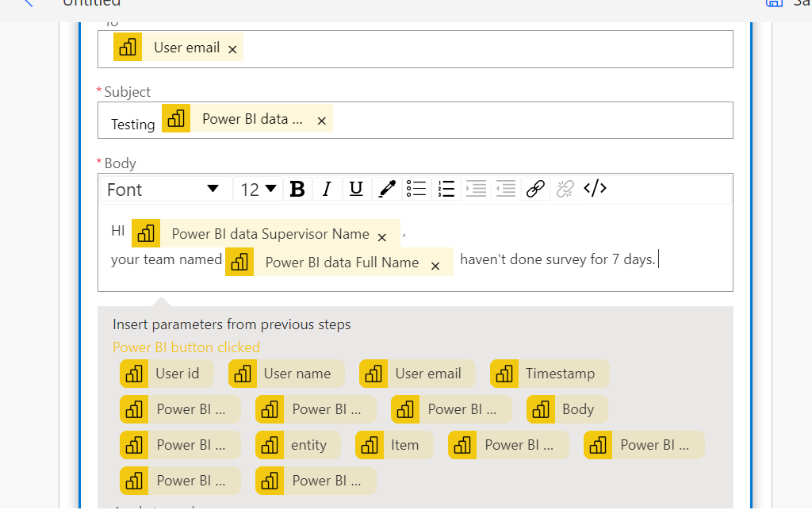Click the Power BI data token in Subject

(247, 118)
